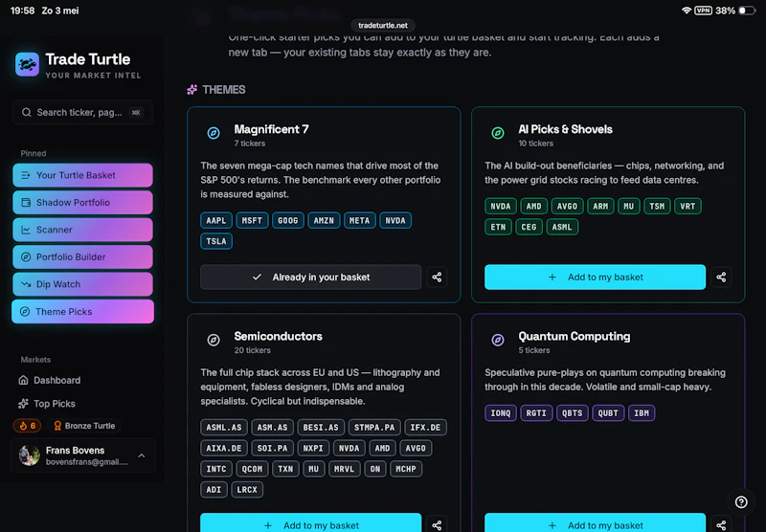Click the RGTI ticker chip
This screenshot has width=766, height=532.
coord(536,413)
